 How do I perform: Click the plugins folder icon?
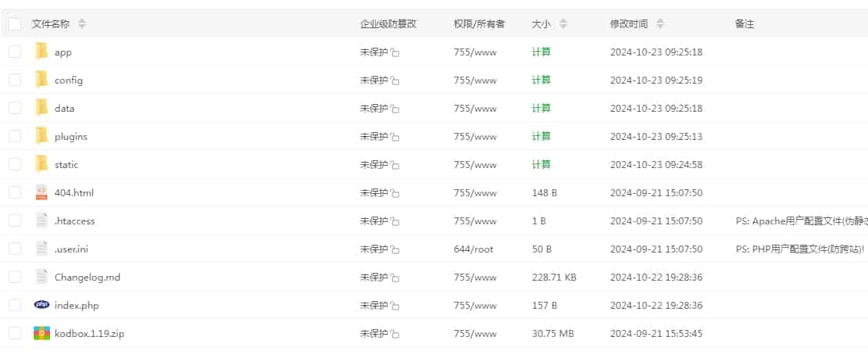point(41,137)
